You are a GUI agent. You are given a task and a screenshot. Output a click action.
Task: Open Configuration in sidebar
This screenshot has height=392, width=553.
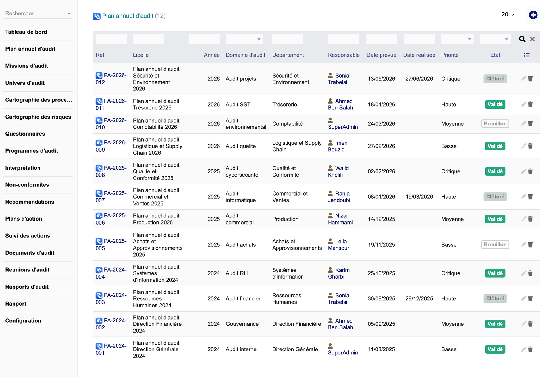point(23,321)
